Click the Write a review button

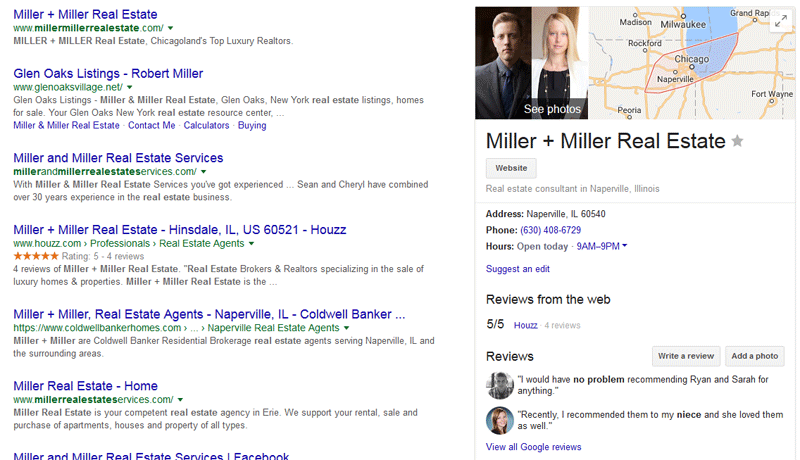(686, 356)
